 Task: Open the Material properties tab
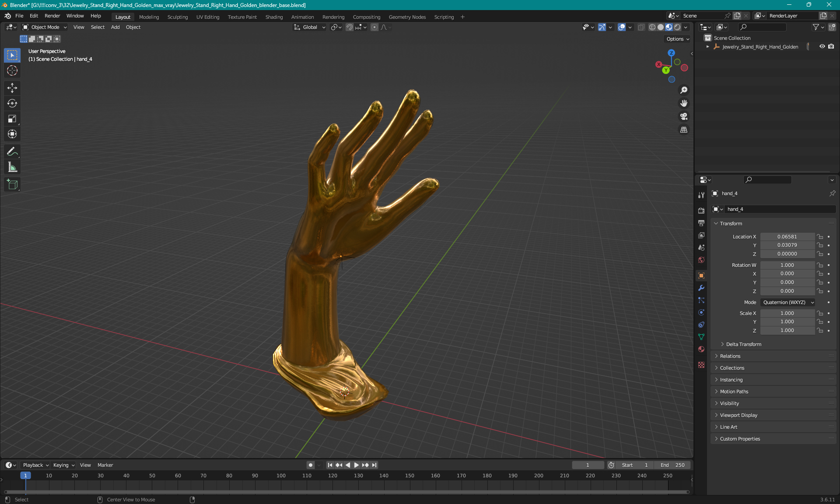(x=701, y=349)
